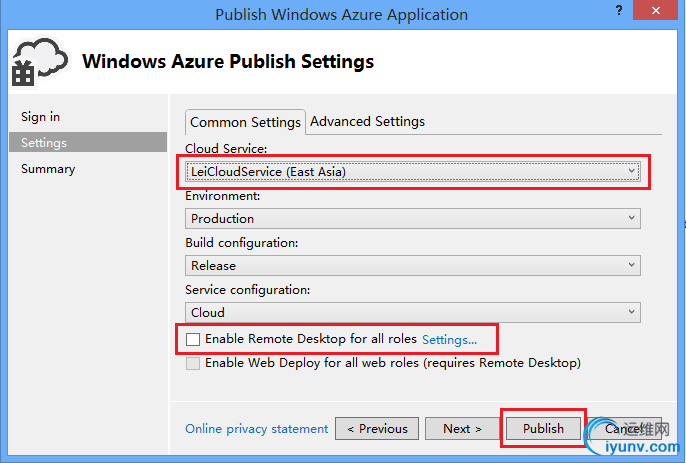Open Remote Desktop Settings link
The width and height of the screenshot is (686, 463).
pyautogui.click(x=449, y=340)
